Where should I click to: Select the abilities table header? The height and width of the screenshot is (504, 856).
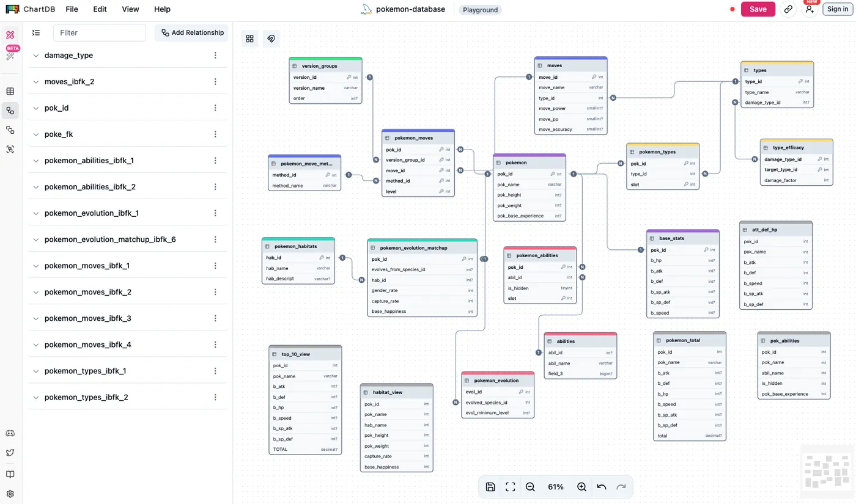(580, 341)
